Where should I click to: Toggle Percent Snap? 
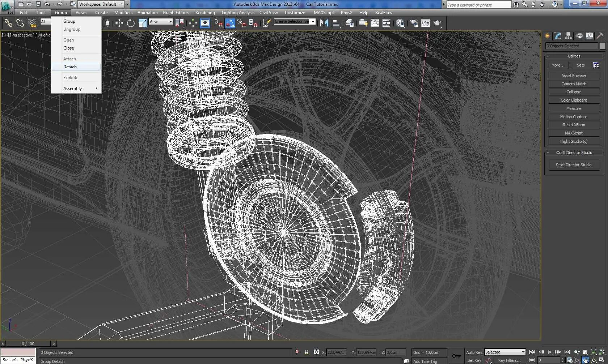(242, 23)
